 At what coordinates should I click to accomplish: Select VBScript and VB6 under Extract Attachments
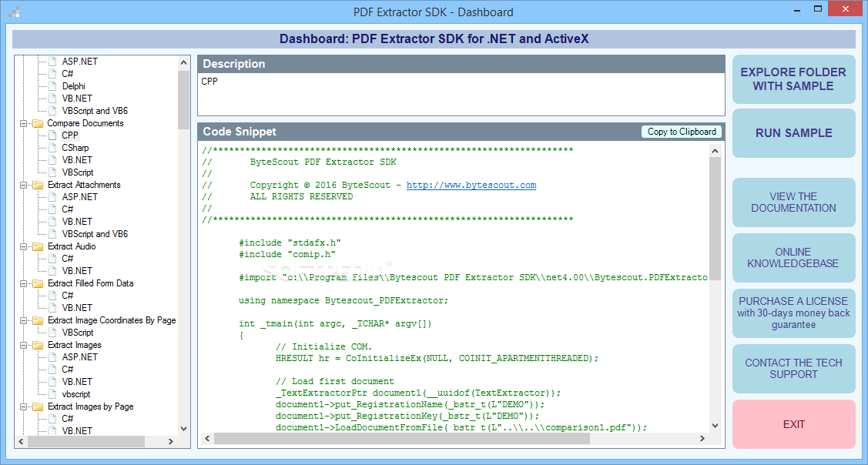click(95, 234)
